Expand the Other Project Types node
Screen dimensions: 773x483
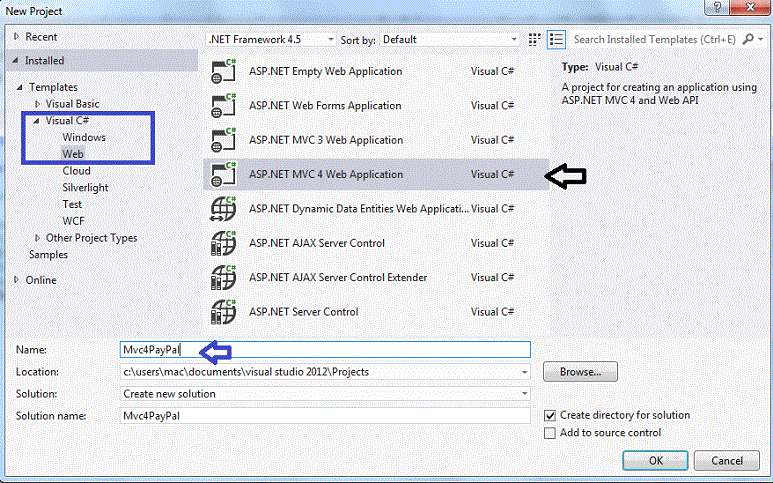coord(37,238)
